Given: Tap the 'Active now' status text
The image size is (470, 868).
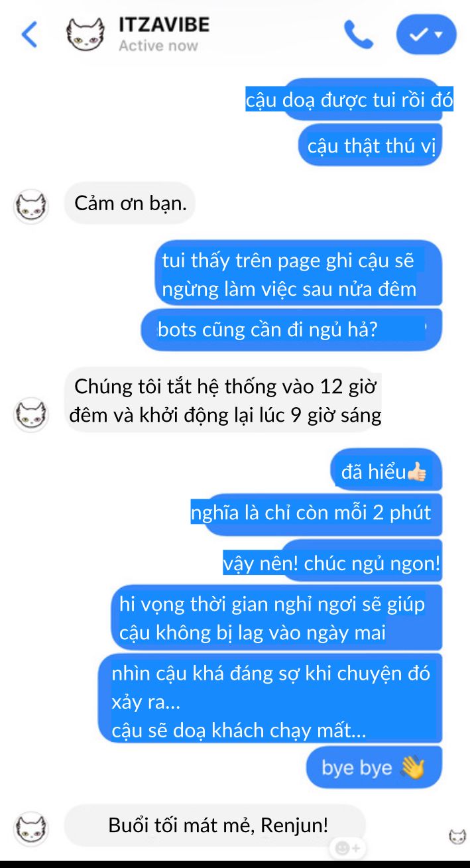Looking at the screenshot, I should click(x=158, y=46).
